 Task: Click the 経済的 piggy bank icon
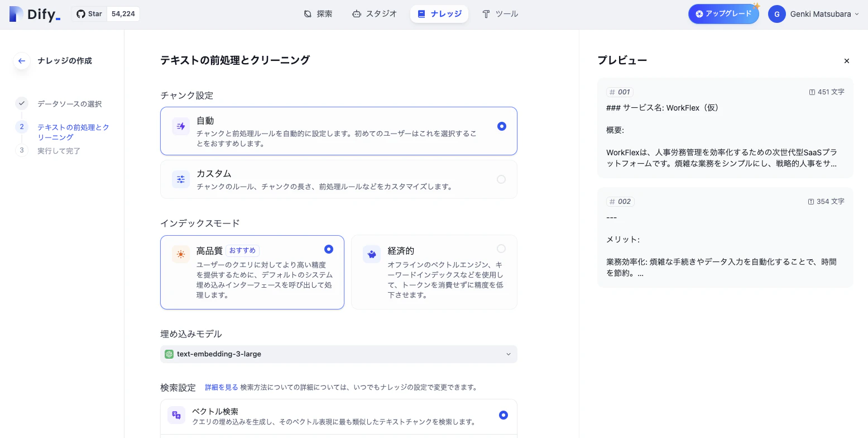[372, 254]
